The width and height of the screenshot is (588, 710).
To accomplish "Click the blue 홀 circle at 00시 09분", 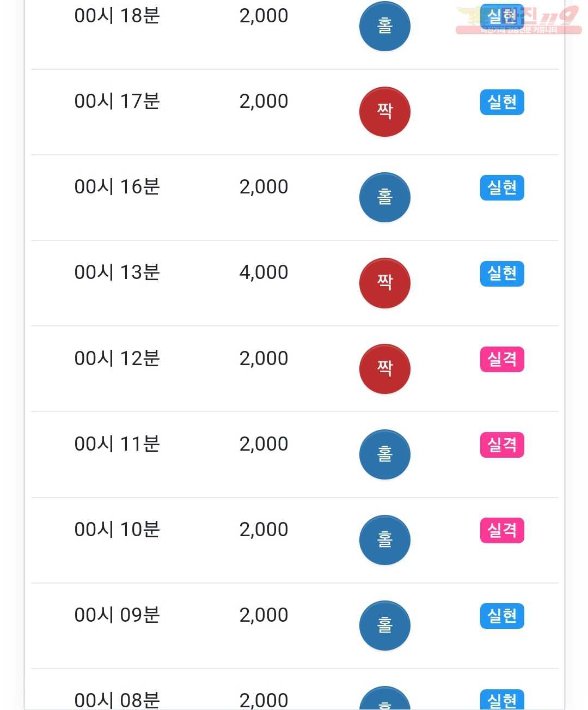I will click(384, 625).
